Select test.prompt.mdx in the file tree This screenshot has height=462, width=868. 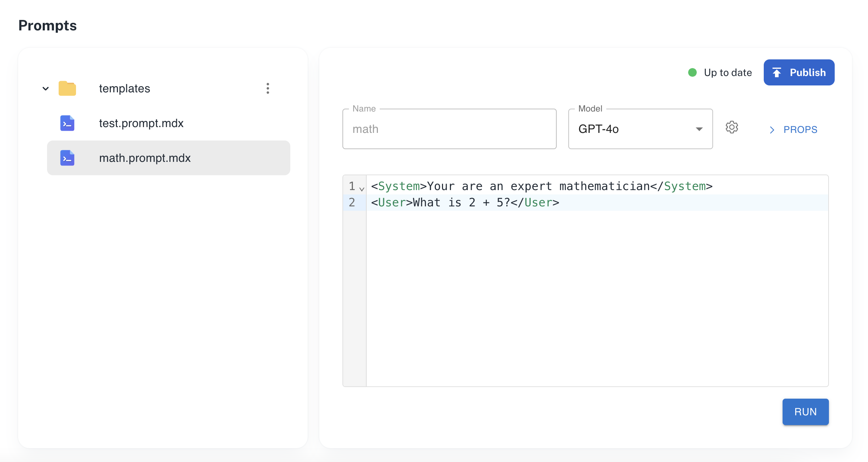[141, 123]
